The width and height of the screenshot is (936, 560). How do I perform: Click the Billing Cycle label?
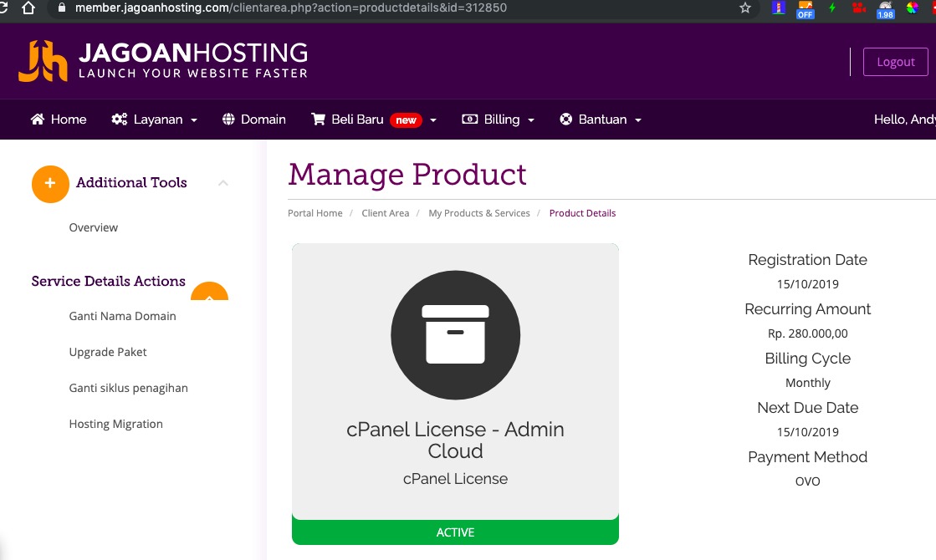[808, 359]
